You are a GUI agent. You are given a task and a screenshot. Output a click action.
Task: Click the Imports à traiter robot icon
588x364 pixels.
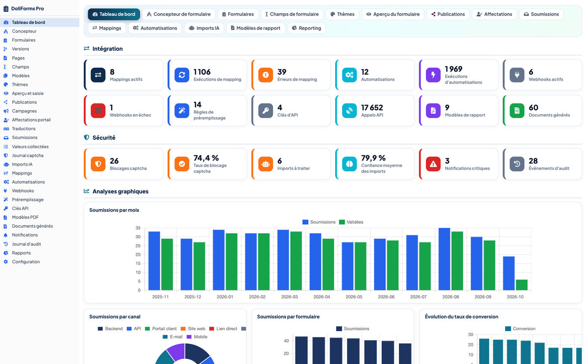(266, 164)
